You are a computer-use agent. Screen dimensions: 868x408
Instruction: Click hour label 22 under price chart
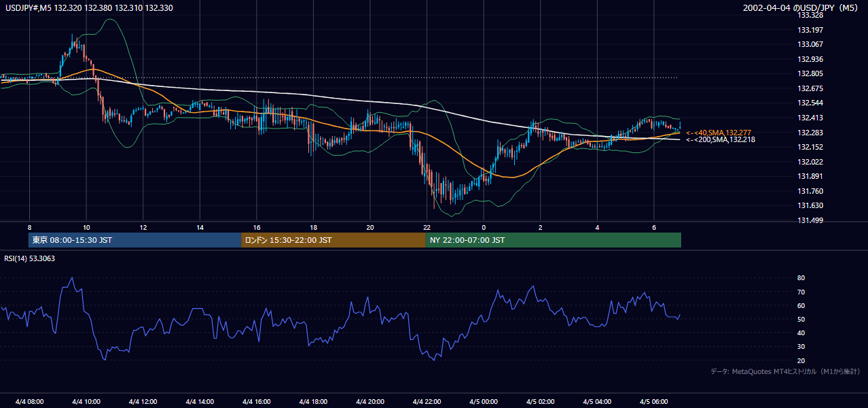(x=427, y=227)
